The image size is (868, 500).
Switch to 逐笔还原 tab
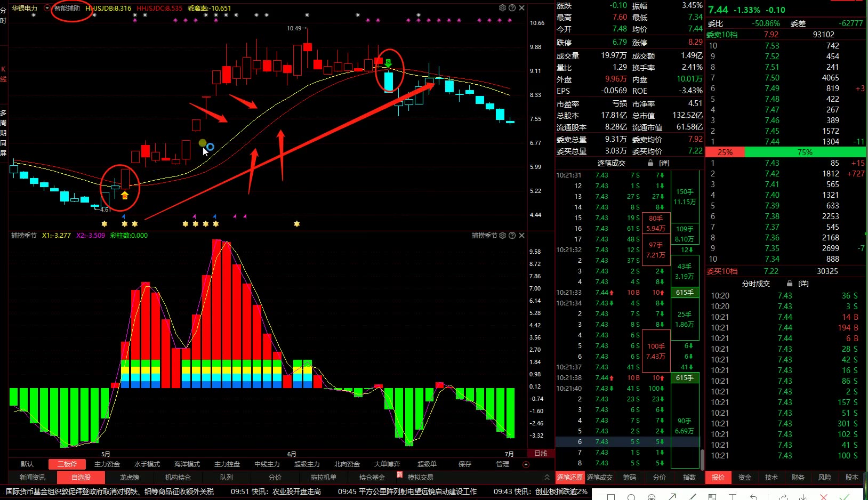(570, 477)
